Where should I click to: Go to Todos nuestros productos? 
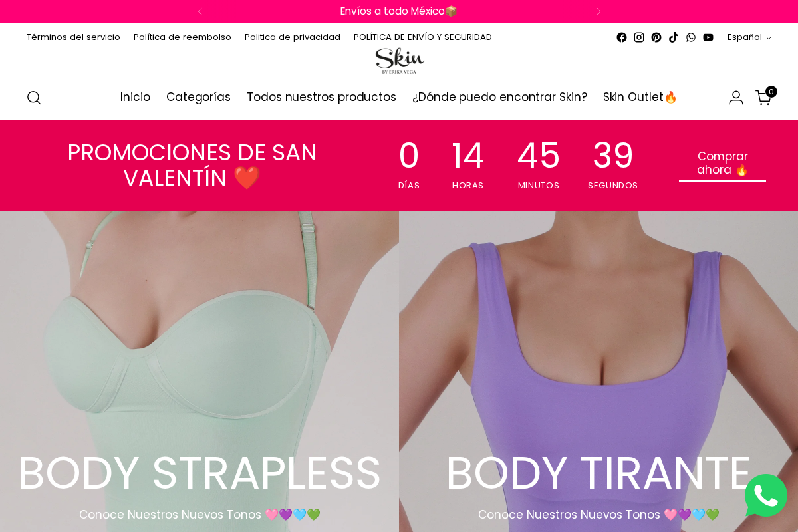click(x=321, y=97)
